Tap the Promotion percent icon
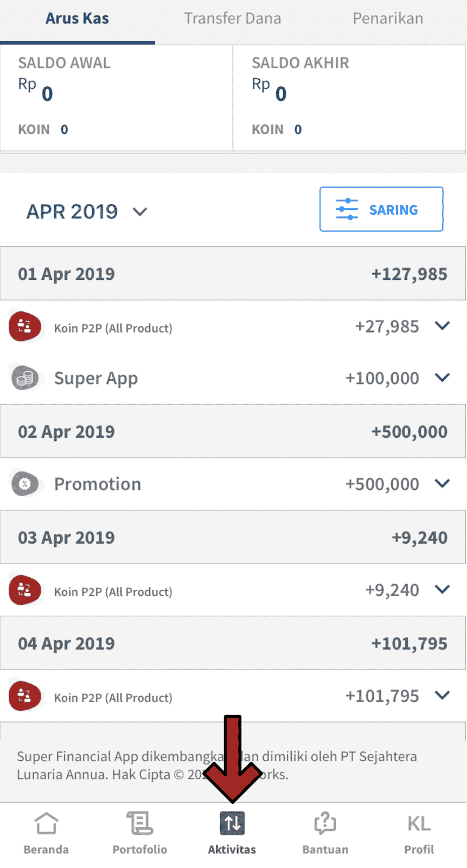 25,484
